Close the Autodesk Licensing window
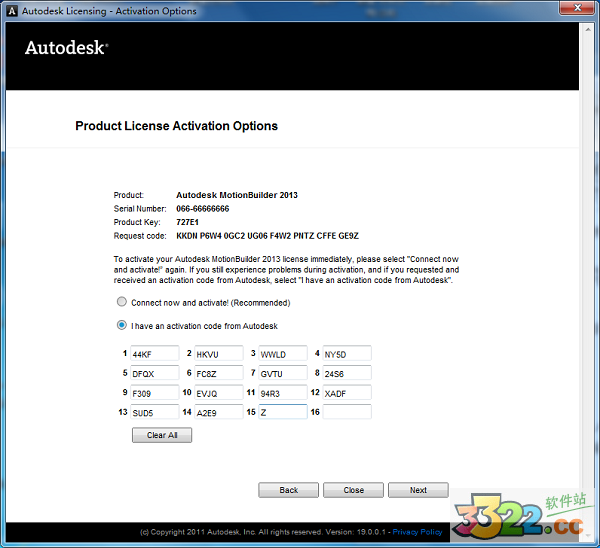The height and width of the screenshot is (548, 600). coord(578,8)
